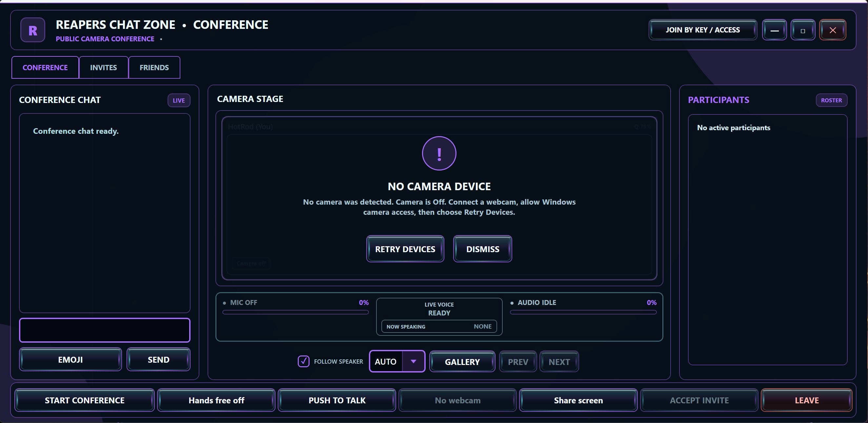Viewport: 868px width, 423px height.
Task: Toggle Hands free off mode
Action: 216,400
